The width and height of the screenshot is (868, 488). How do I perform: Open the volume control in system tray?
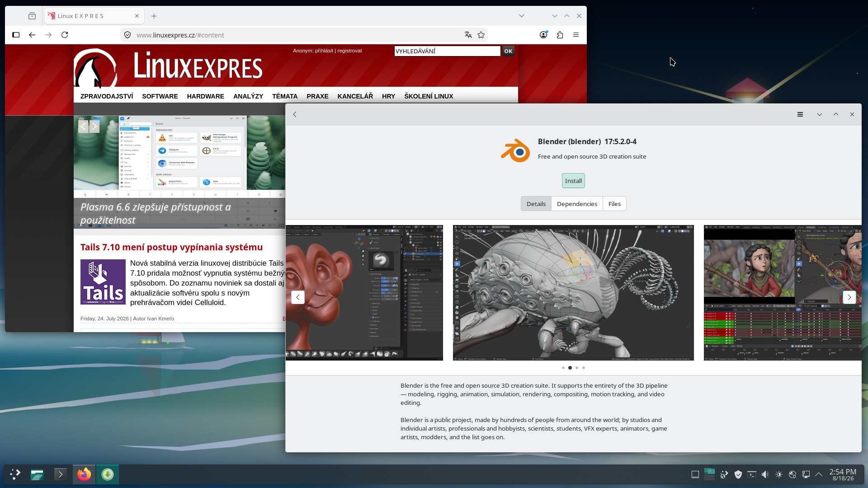pos(765,474)
